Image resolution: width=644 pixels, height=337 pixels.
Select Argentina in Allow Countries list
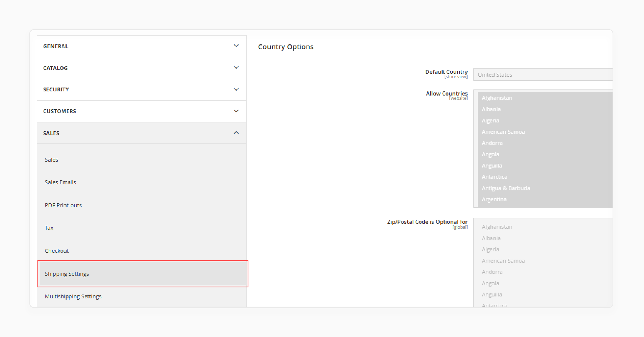point(545,199)
